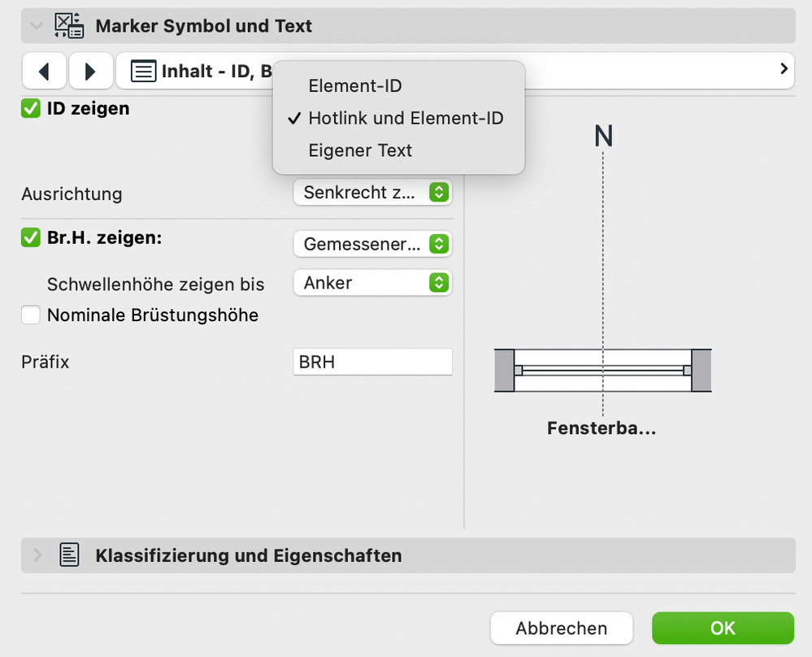Click the Inhalt page list icon
Screen dimensions: 812x657
144,71
